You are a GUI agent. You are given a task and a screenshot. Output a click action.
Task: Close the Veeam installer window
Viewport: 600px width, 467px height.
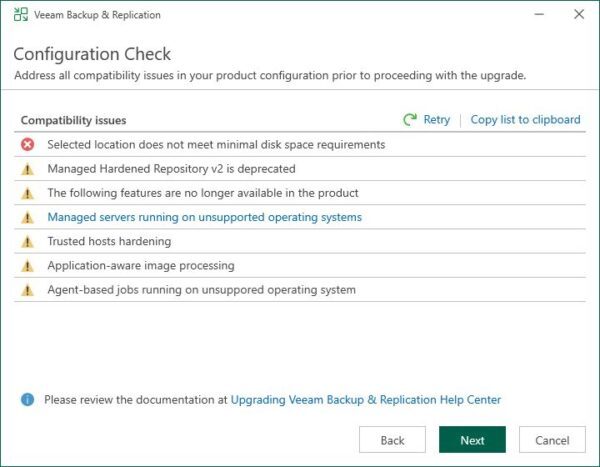579,15
